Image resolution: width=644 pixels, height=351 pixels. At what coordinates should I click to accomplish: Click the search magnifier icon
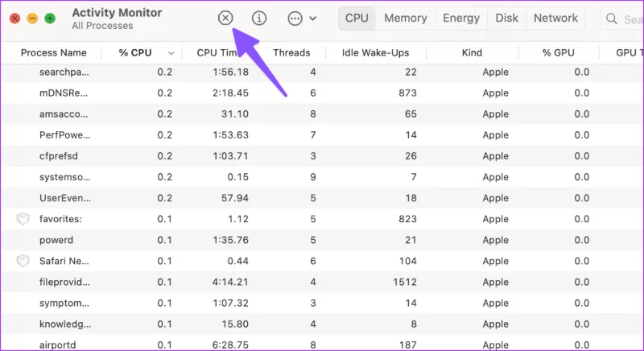pyautogui.click(x=612, y=19)
